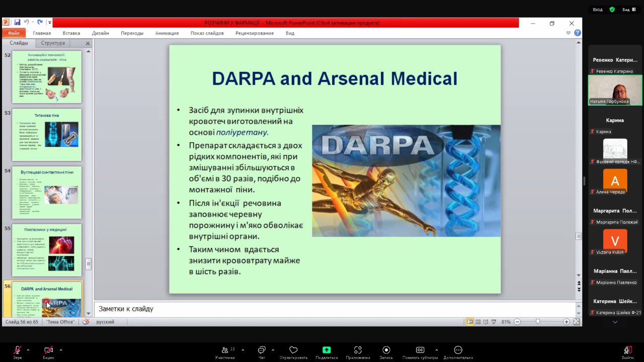Expand video options arrow next to Видео
The height and width of the screenshot is (362, 644).
click(x=61, y=350)
